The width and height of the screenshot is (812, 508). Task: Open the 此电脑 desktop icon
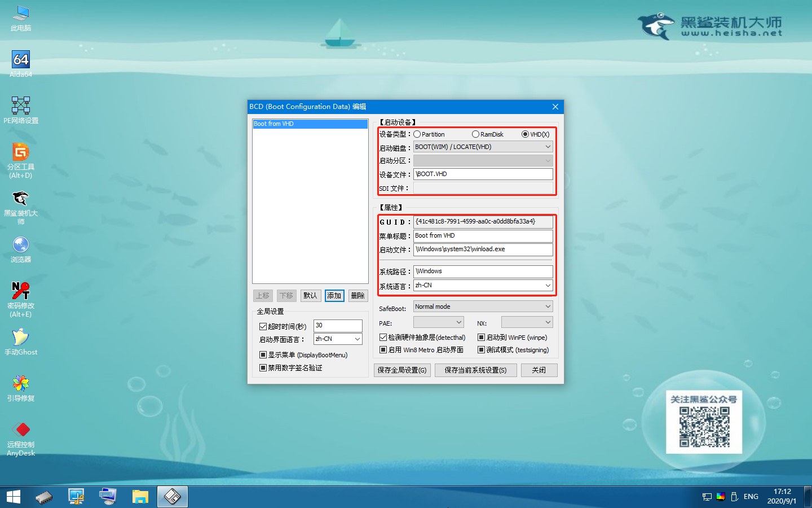(x=21, y=17)
